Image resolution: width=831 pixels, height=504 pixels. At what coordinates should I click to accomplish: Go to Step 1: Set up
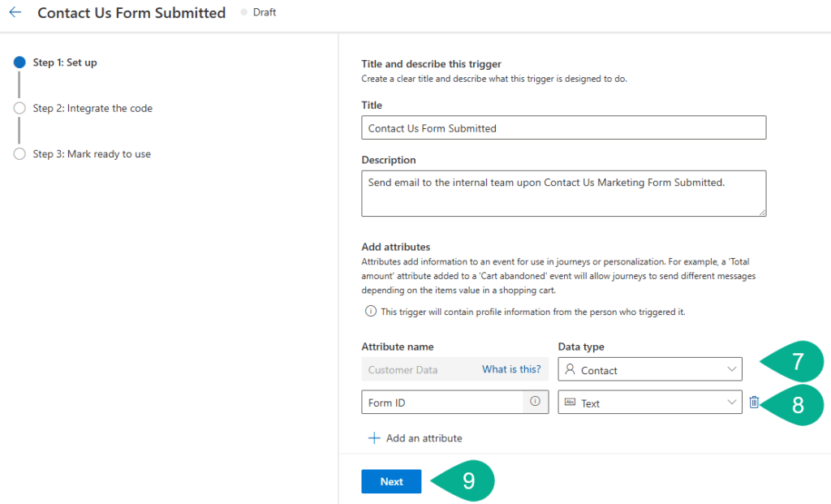coord(65,62)
